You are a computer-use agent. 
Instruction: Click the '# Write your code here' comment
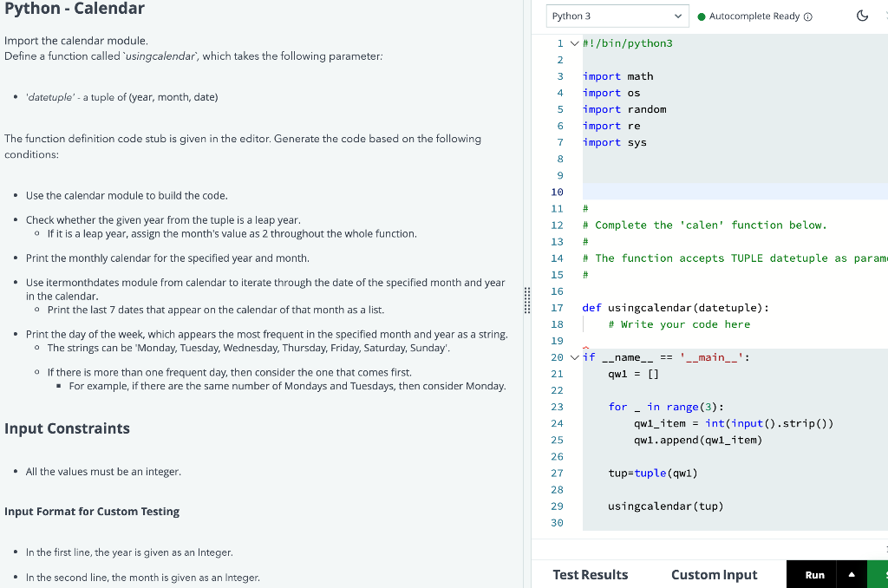(x=679, y=324)
